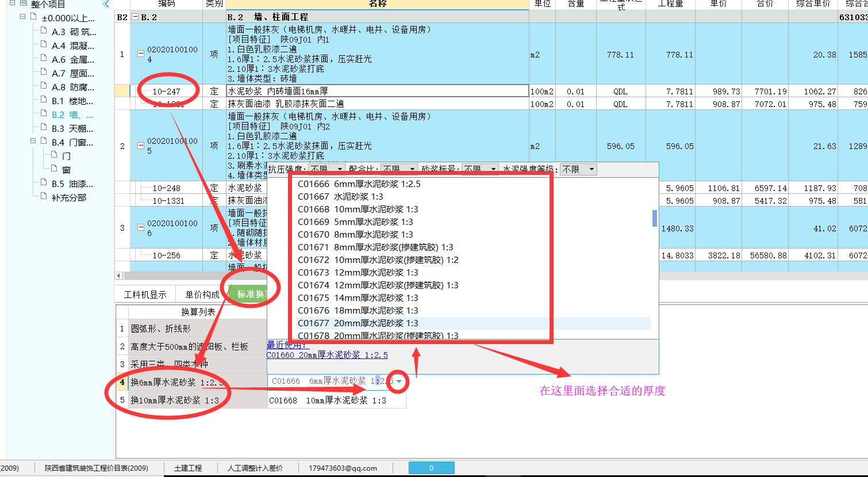This screenshot has width=868, height=477.
Task: Collapse item 020201001005 row expander
Action: 141,146
